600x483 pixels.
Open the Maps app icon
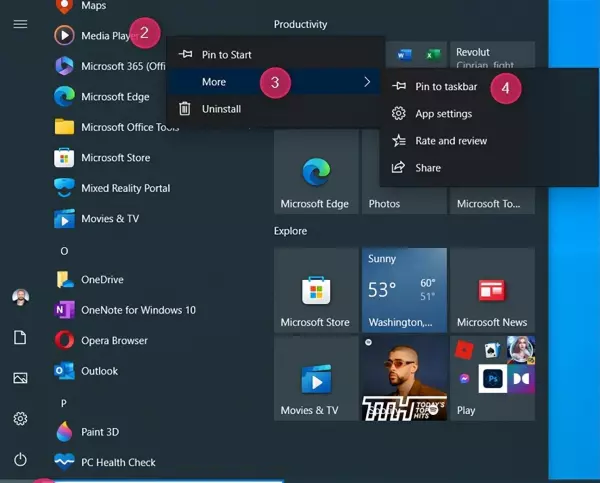coord(64,6)
